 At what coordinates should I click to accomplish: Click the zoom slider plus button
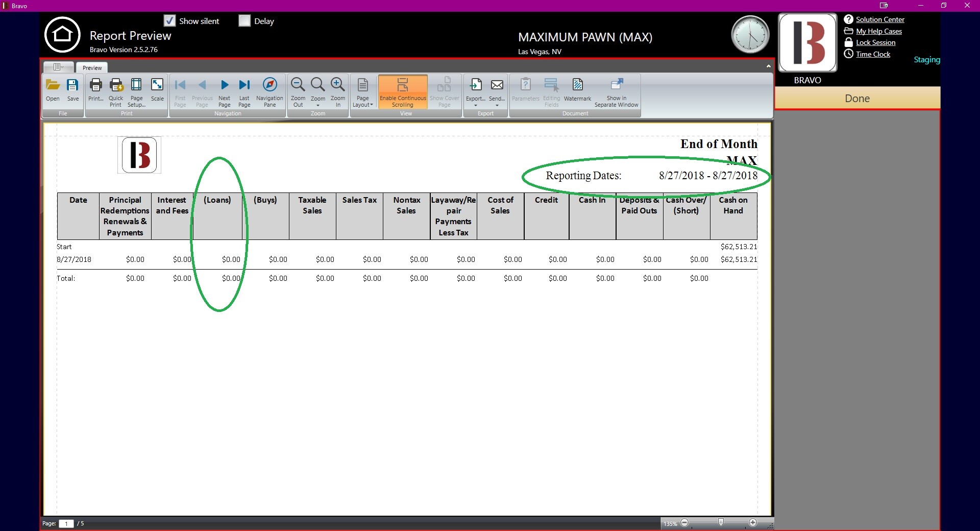point(753,522)
